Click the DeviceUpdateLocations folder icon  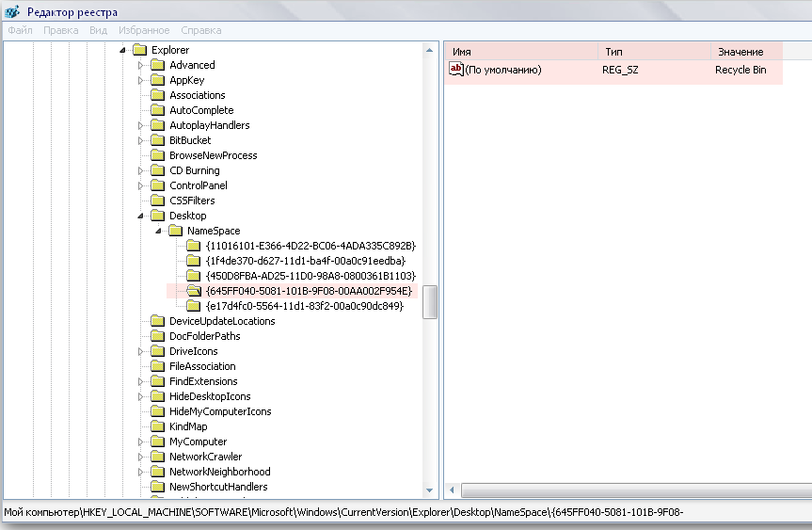coord(157,321)
